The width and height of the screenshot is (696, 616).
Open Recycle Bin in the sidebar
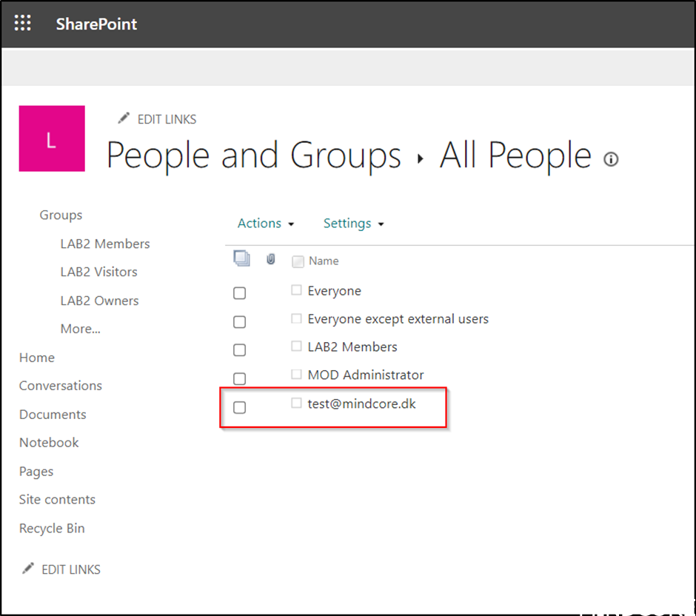coord(52,529)
